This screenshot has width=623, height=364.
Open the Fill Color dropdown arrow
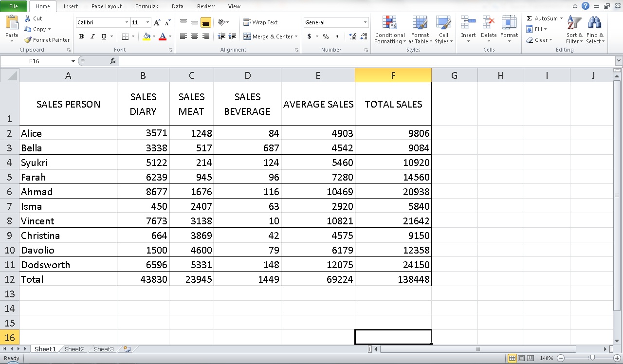pos(153,36)
